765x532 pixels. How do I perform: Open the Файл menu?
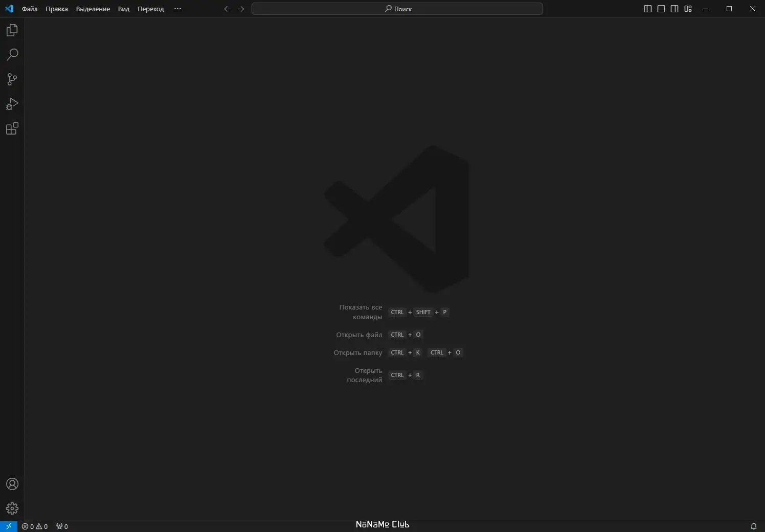(30, 9)
